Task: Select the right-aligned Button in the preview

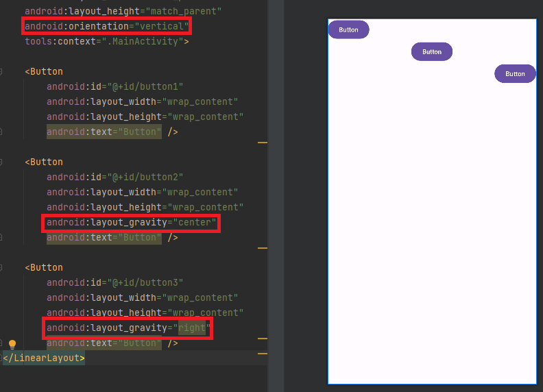Action: click(515, 73)
